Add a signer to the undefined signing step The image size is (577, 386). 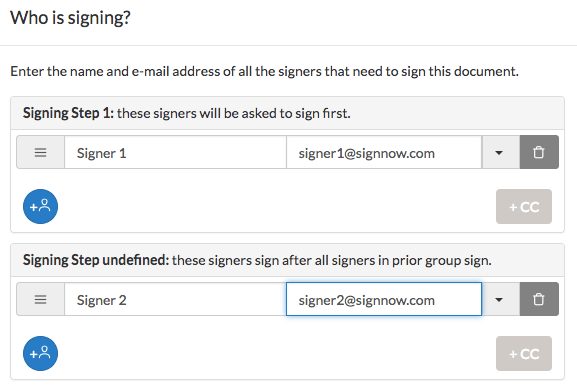pos(40,353)
